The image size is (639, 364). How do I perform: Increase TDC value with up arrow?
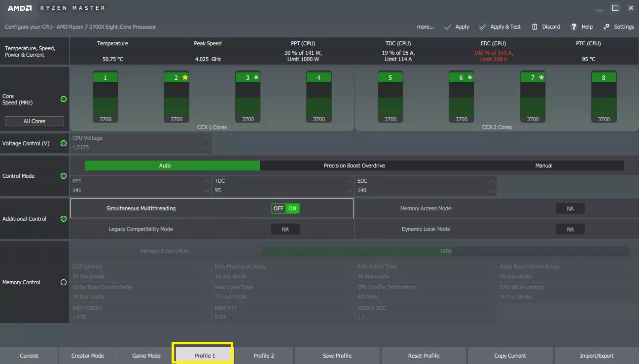tap(349, 181)
